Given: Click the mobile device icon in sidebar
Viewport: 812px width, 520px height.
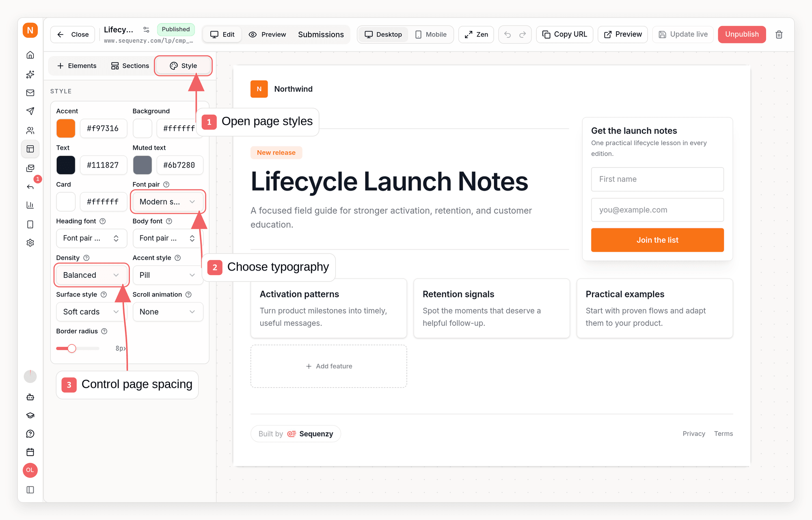Looking at the screenshot, I should (30, 224).
